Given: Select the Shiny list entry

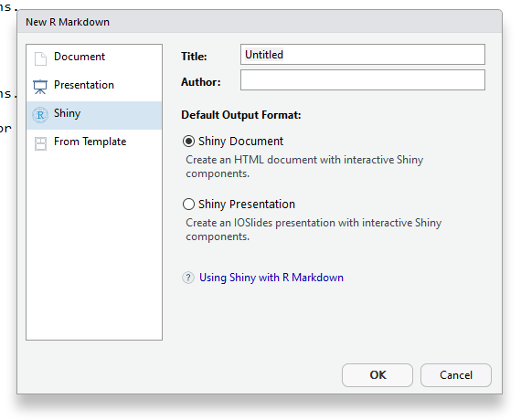Looking at the screenshot, I should click(x=94, y=115).
